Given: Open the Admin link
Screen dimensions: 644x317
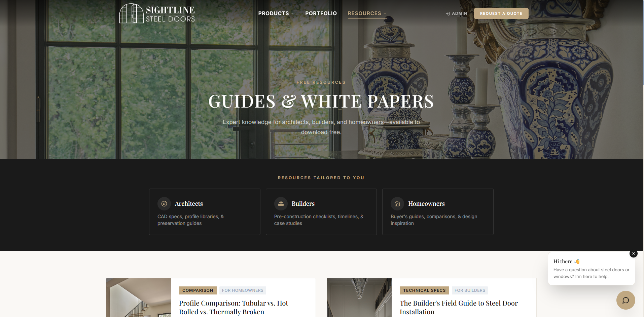Looking at the screenshot, I should [x=456, y=13].
